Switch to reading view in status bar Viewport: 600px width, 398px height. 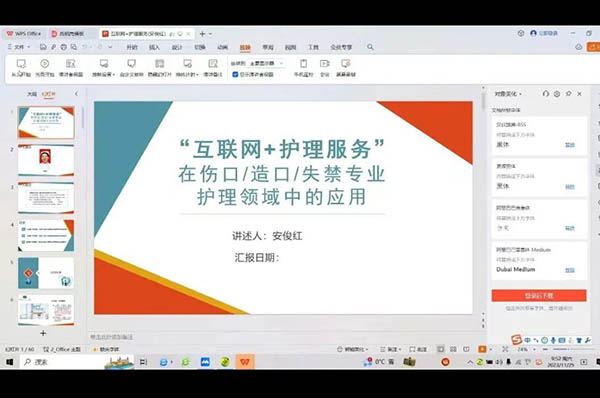click(x=466, y=349)
